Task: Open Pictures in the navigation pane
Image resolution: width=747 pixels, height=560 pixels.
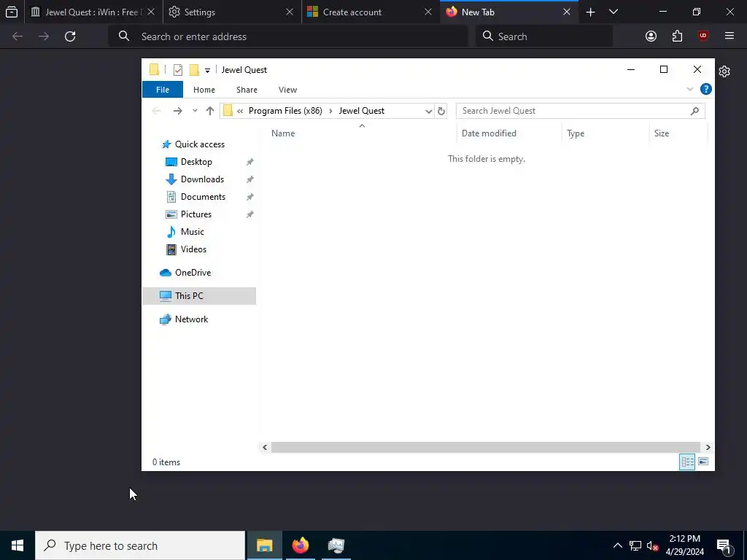Action: pyautogui.click(x=196, y=214)
